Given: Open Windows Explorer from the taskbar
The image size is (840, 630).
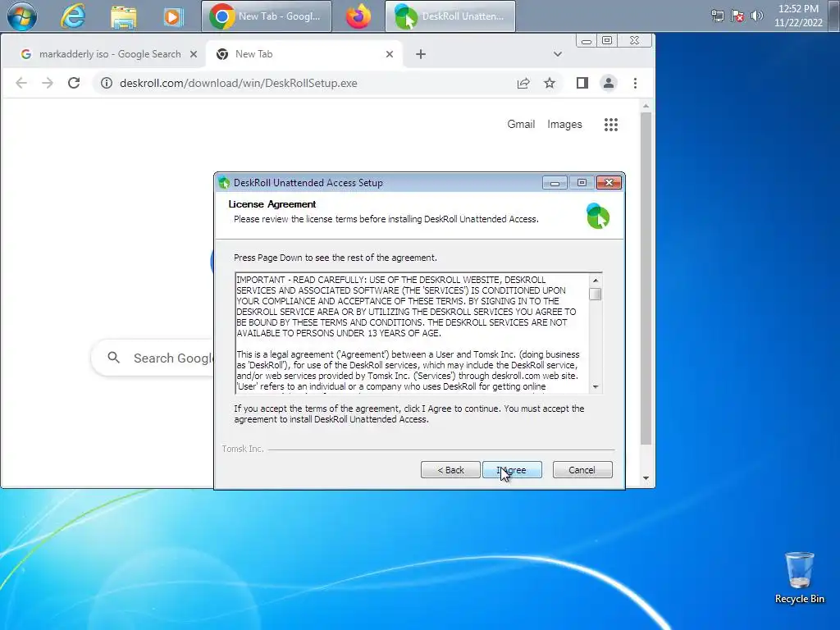Looking at the screenshot, I should coord(123,16).
